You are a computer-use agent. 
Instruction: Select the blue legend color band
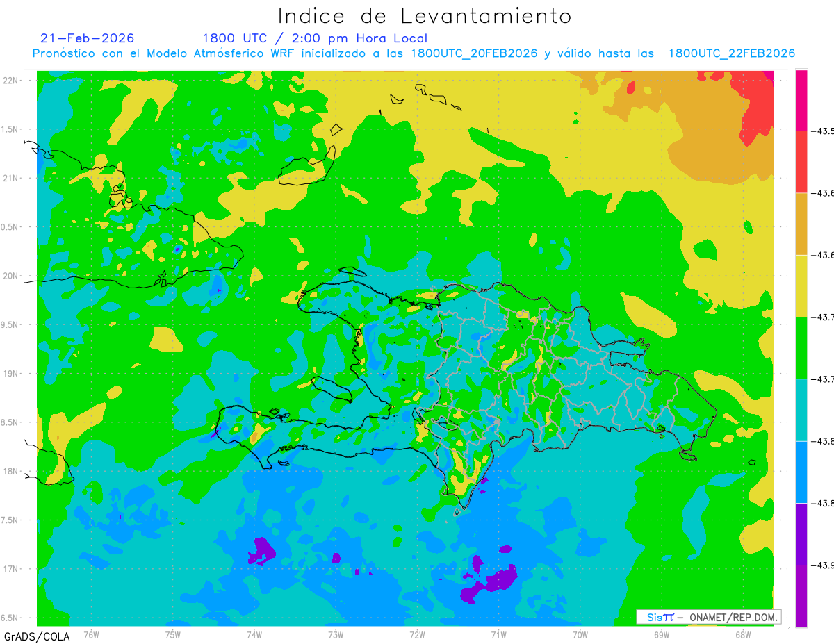tap(801, 472)
